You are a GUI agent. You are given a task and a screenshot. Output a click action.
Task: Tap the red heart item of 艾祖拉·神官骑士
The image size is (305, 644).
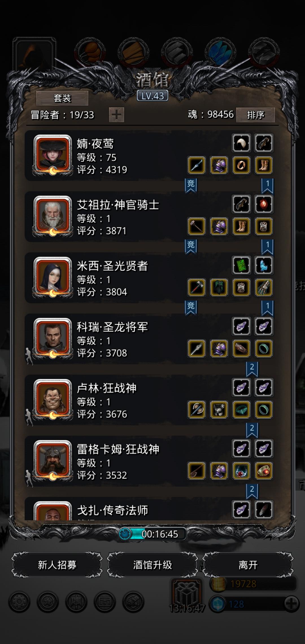264,204
